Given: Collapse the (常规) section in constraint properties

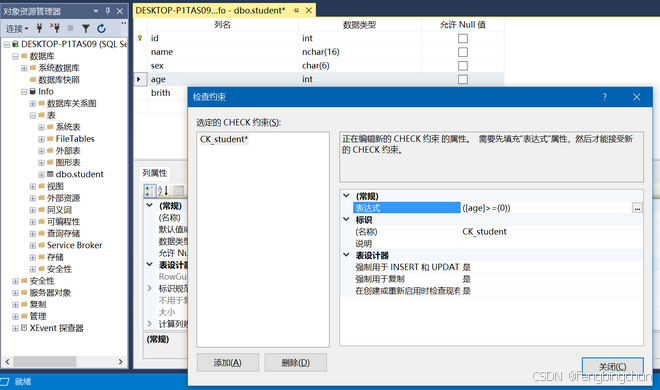Looking at the screenshot, I should (346, 196).
